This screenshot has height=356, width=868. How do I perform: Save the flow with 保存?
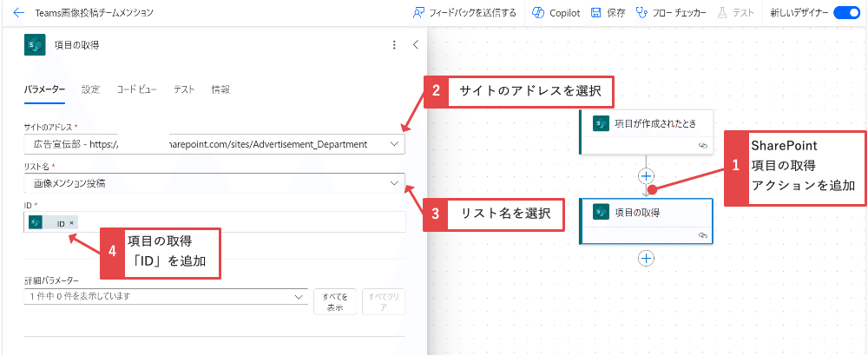608,13
